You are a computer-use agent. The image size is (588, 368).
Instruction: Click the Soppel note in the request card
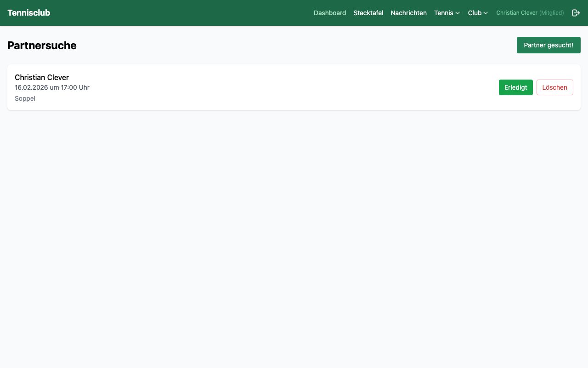(x=25, y=98)
